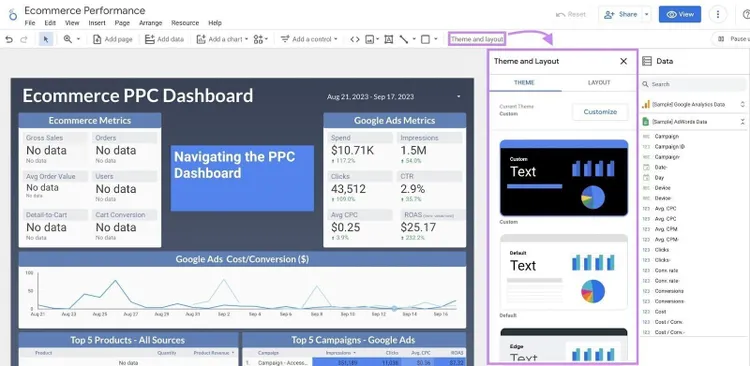
Task: Collapse the [Sample] AdWords Data source
Action: pyautogui.click(x=743, y=122)
